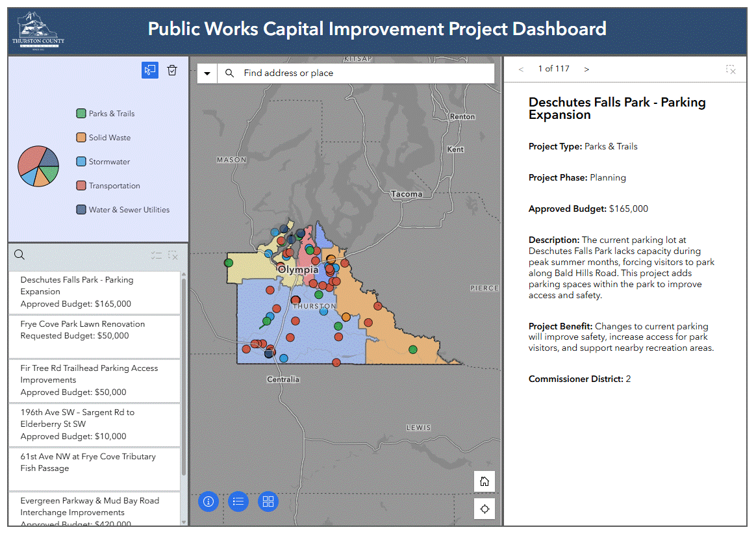
Task: Open the blue legend list button
Action: 238,501
